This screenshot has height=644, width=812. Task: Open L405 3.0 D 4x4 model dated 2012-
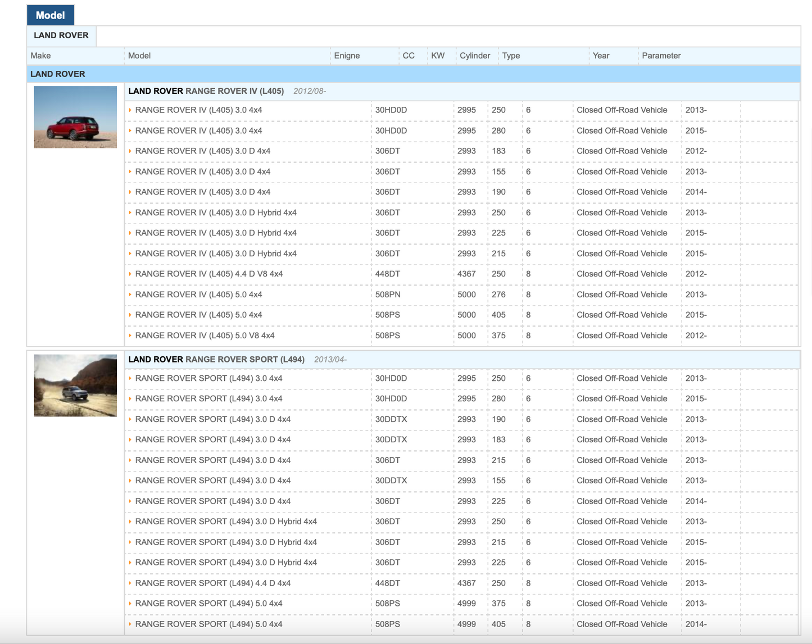click(x=203, y=151)
